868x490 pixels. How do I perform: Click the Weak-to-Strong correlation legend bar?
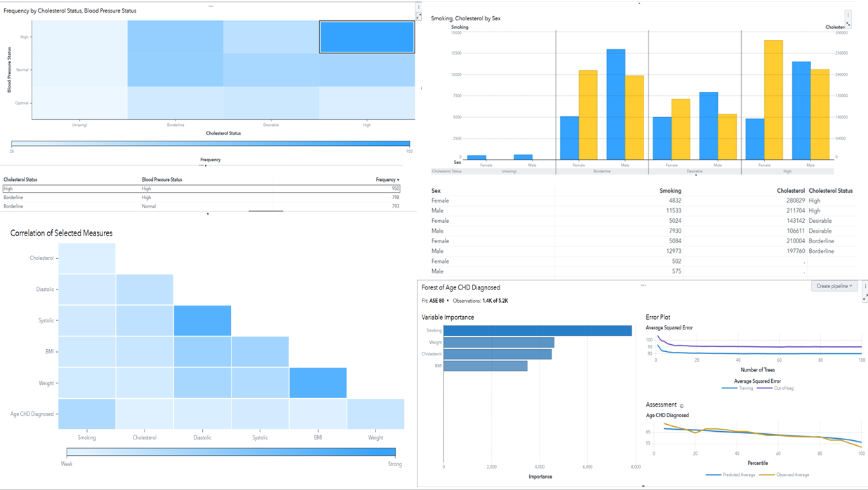(231, 452)
